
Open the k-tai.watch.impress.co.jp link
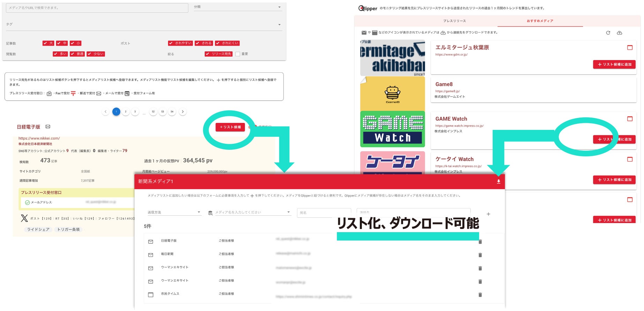coord(458,166)
